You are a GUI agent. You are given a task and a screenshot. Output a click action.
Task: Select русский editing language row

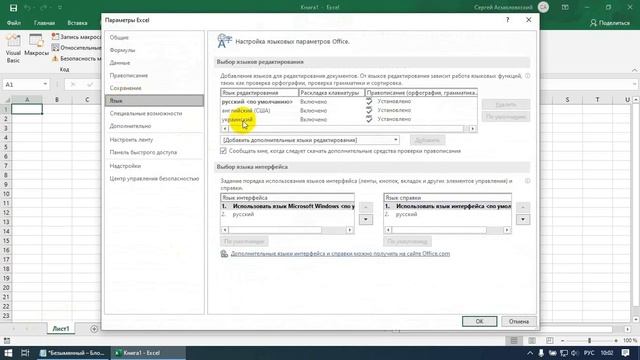[x=349, y=101]
